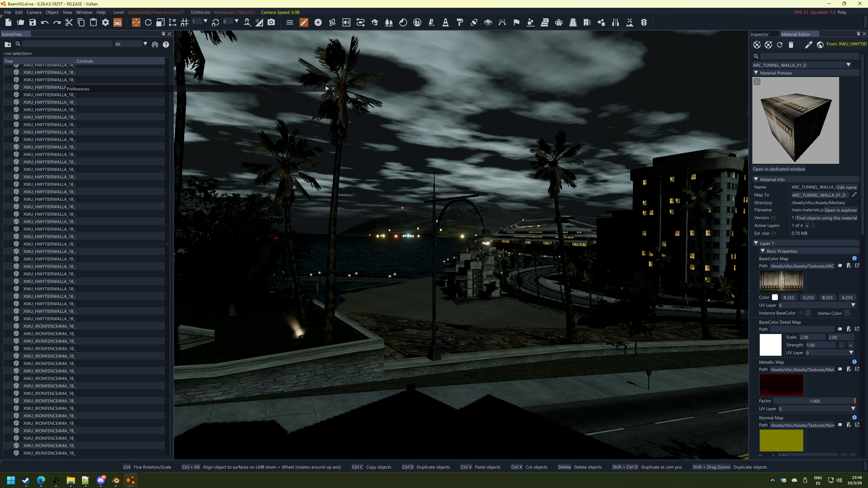Click the BaseColor white color swatch
The height and width of the screenshot is (488, 868).
[775, 297]
